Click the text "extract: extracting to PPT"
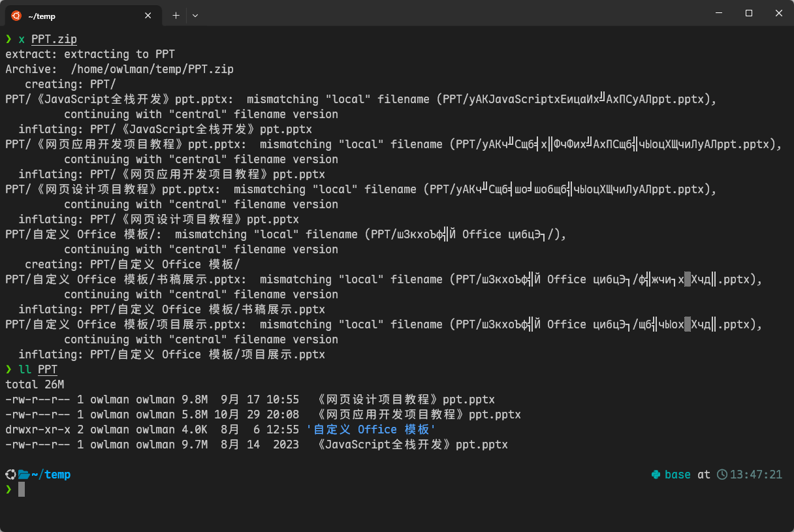This screenshot has height=532, width=794. click(x=90, y=54)
